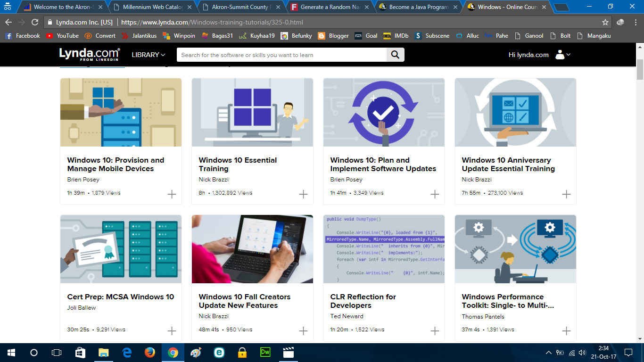The height and width of the screenshot is (362, 644).
Task: Add Windows 10 Anniversary Update course to playlist
Action: (566, 194)
